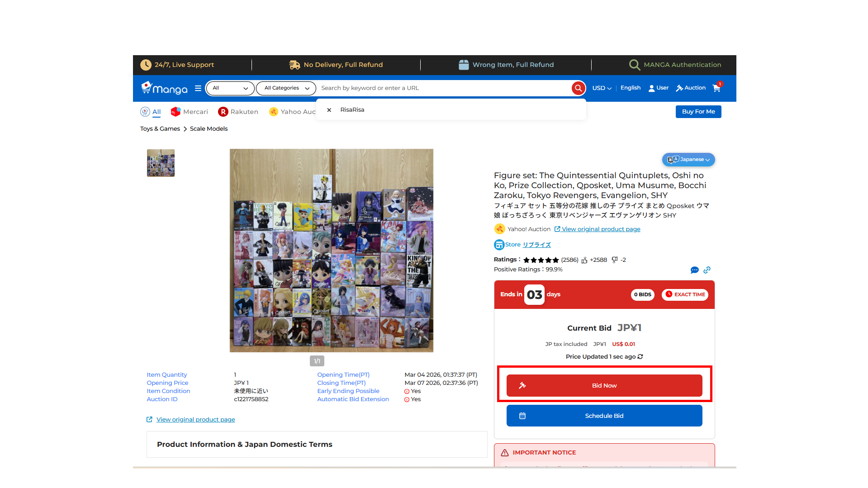
Task: Select the figure set thumbnail image
Action: pos(161,163)
